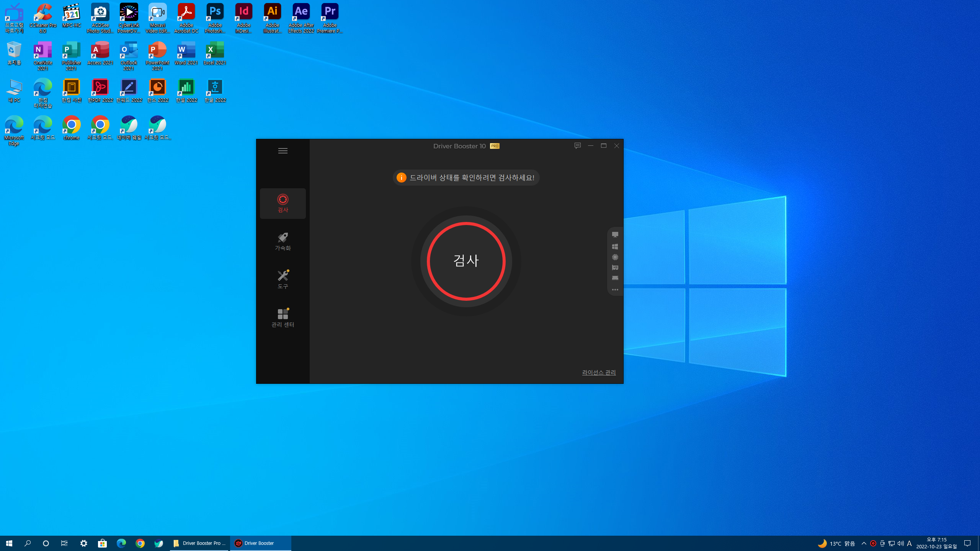The width and height of the screenshot is (980, 551).
Task: Show hidden system tray icons chevron
Action: point(864,543)
